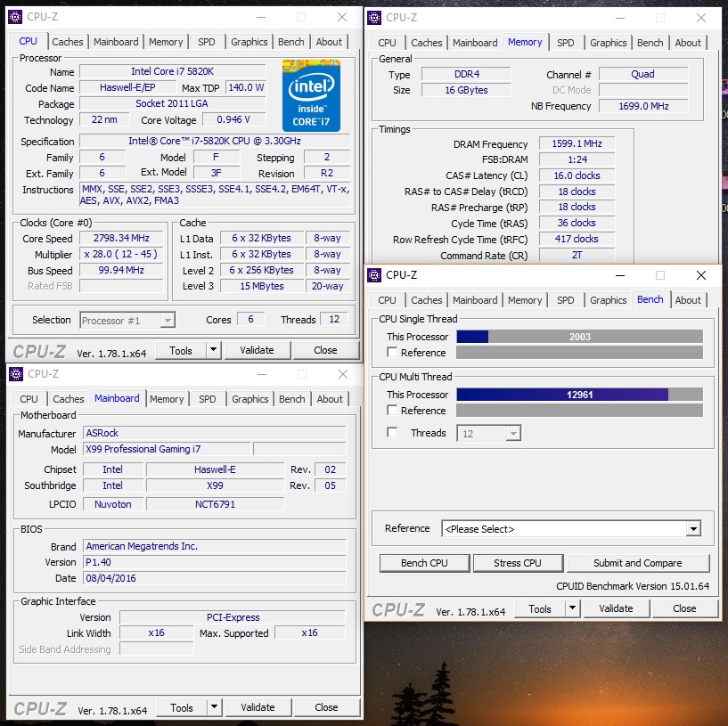Click the Memory Size value 16 GBytes

pos(466,90)
